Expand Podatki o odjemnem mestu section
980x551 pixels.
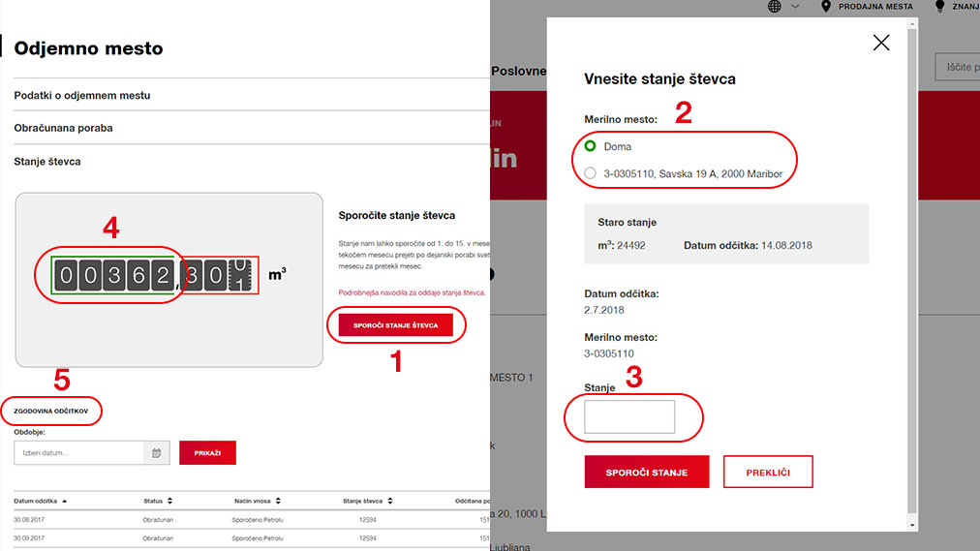point(82,95)
